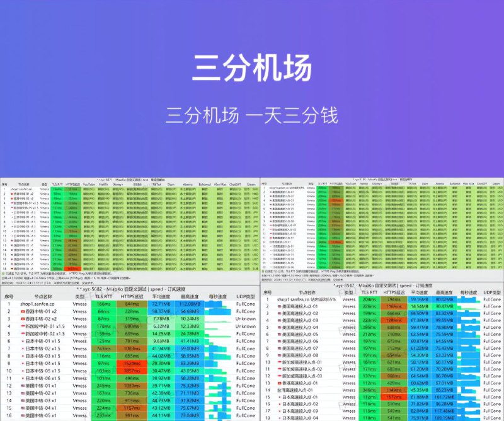Click the US flag icon next to 美国高速接入点-01
Screen dimensions: 504x421
[x=280, y=307]
